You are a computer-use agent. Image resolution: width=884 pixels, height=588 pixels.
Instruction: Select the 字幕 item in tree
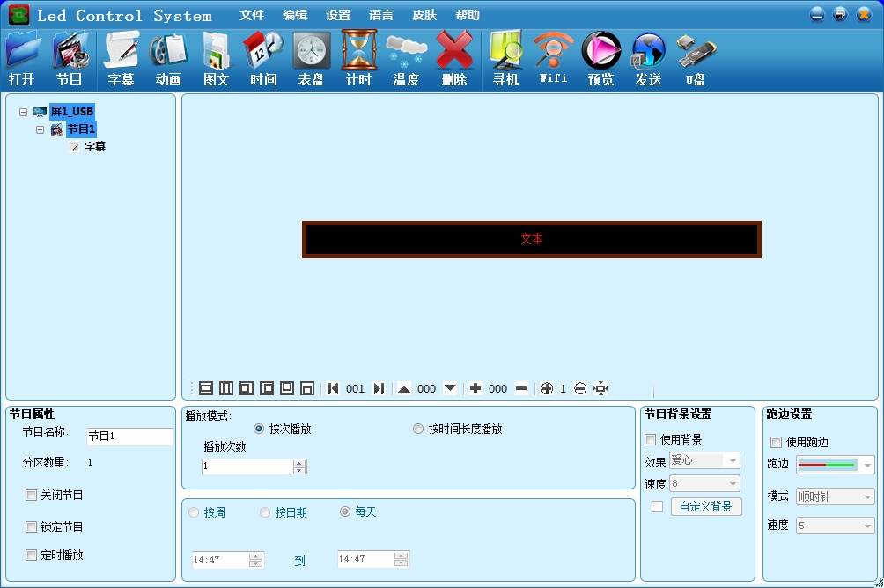click(x=95, y=147)
